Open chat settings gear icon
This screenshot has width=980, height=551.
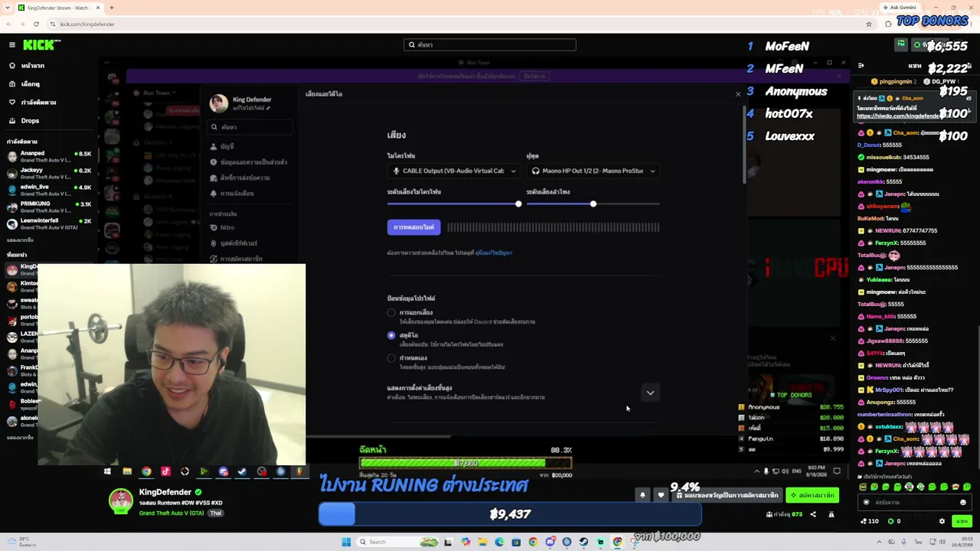942,521
